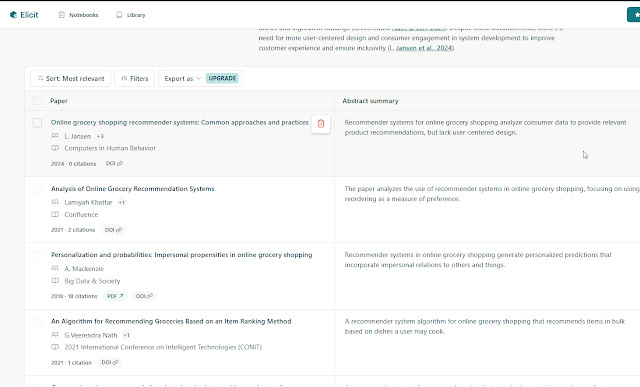Expand +3 authors of L. Jansen paper
Viewport: 640px width, 387px height.
click(x=100, y=136)
